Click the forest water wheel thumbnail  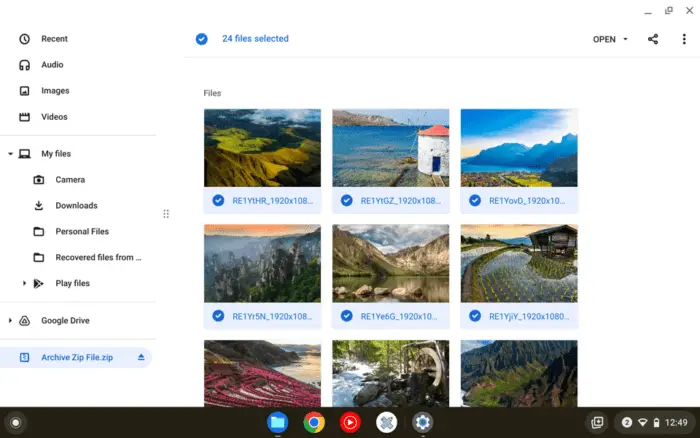(x=391, y=373)
